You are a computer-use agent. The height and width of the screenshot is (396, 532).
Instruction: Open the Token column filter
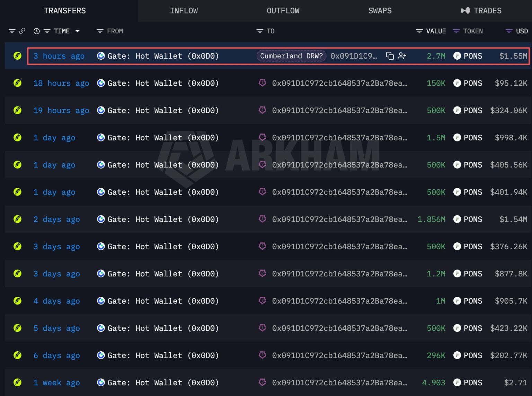456,31
